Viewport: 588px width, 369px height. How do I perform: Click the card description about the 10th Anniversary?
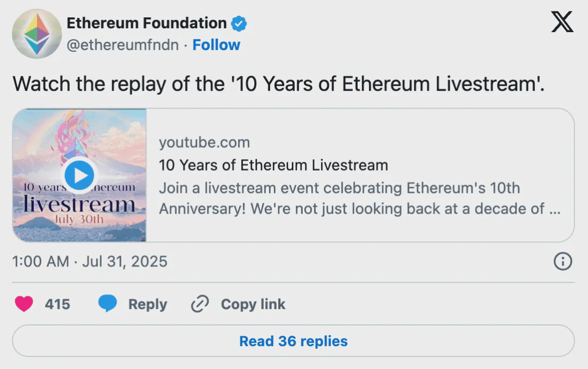coord(359,198)
